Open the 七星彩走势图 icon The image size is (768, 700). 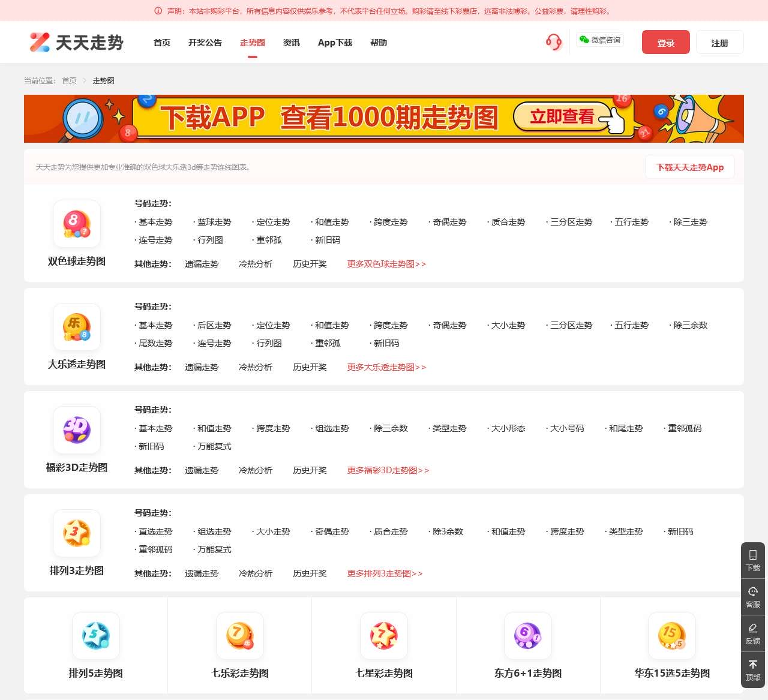point(384,636)
